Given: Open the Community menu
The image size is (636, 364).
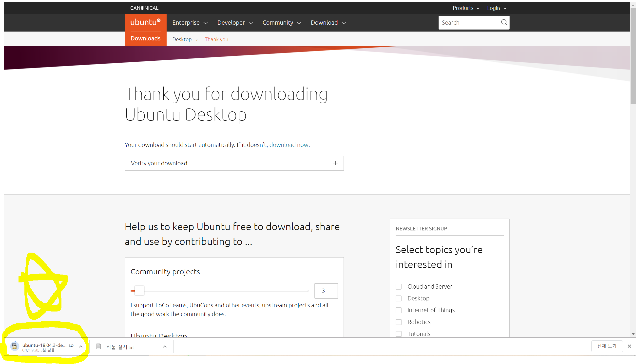Looking at the screenshot, I should click(x=281, y=22).
